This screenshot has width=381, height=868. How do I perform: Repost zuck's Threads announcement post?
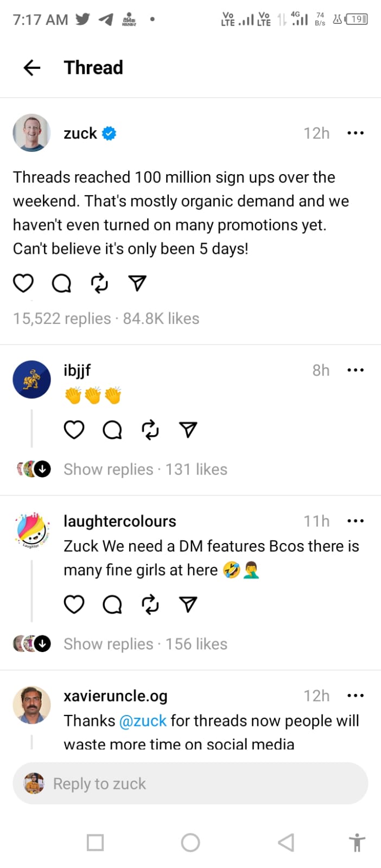99,283
